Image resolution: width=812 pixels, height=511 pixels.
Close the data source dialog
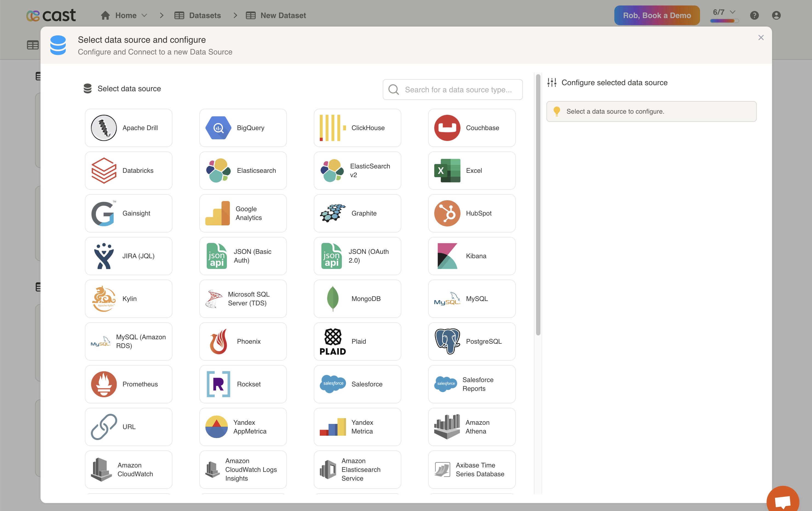(x=761, y=38)
